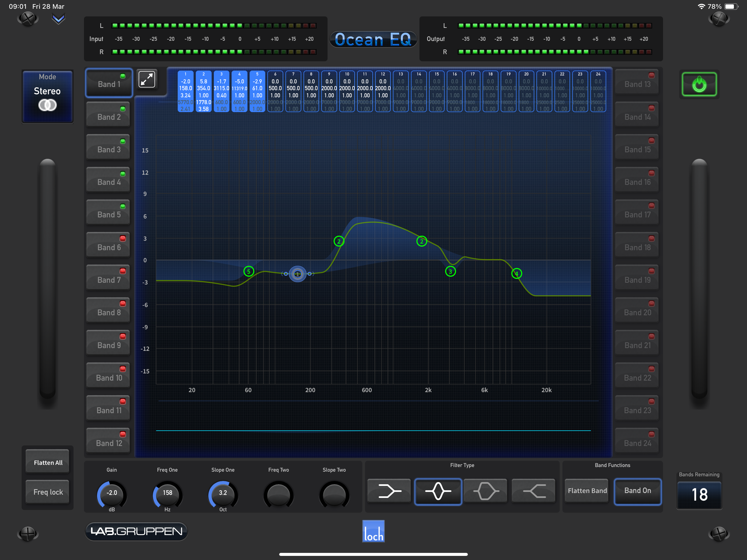Select band 12 column in the parameter table
Image resolution: width=747 pixels, height=560 pixels.
tap(383, 91)
